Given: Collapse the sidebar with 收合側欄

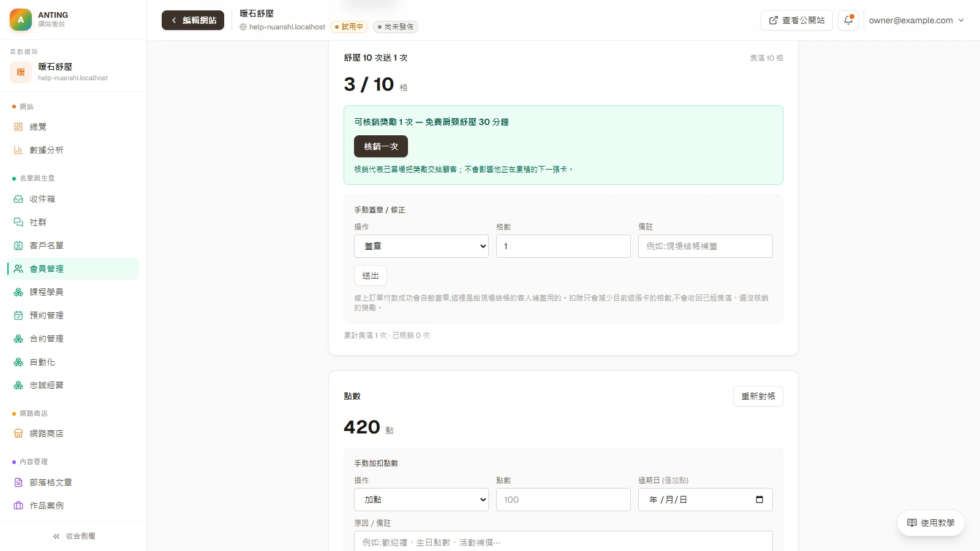Looking at the screenshot, I should [73, 536].
